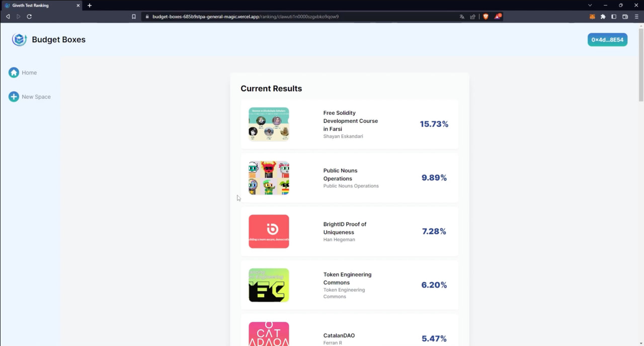
Task: Open the browser hamburger menu
Action: coord(636,17)
